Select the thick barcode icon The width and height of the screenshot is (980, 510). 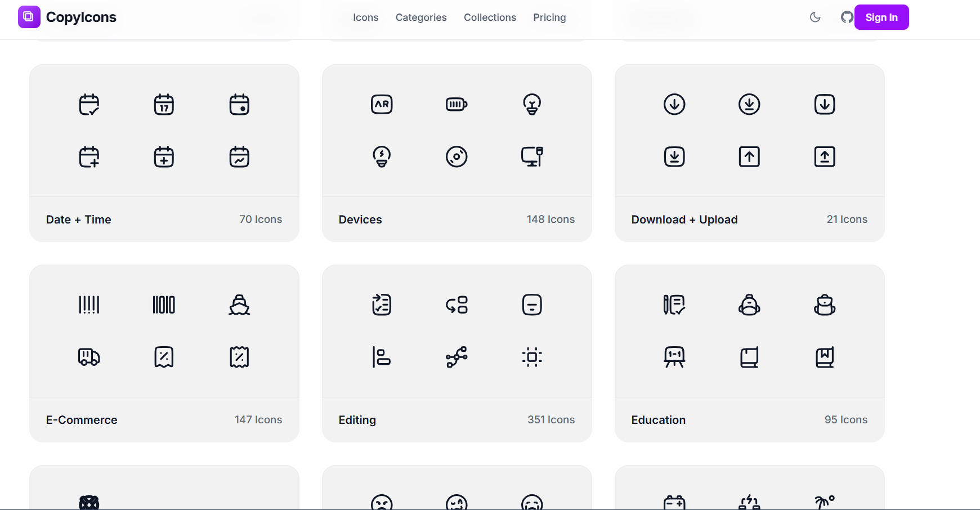pos(164,305)
